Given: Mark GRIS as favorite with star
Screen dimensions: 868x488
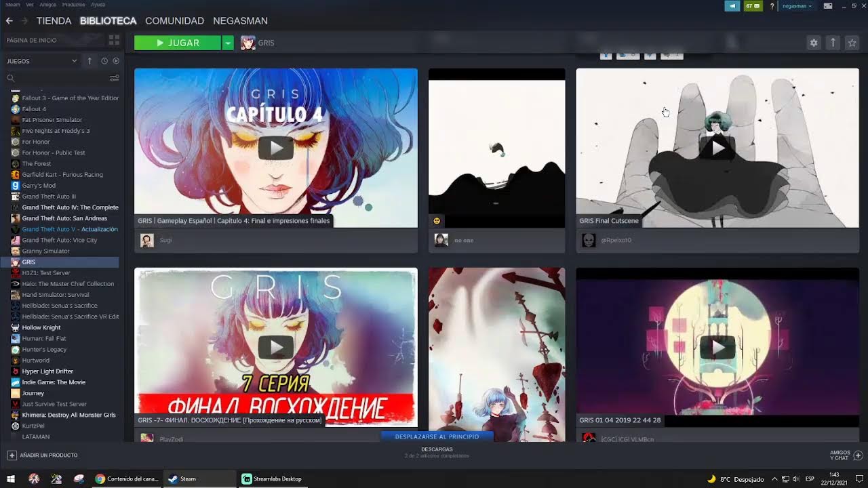Looking at the screenshot, I should coord(852,43).
